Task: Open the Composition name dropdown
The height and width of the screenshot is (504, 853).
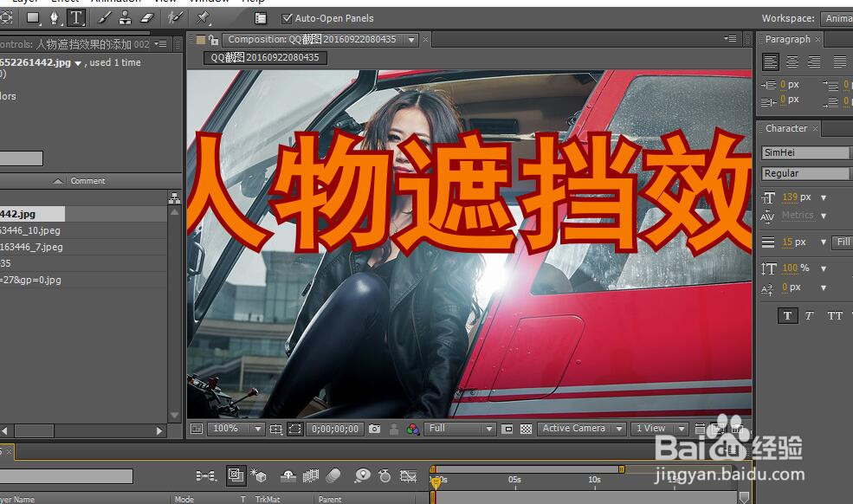Action: pyautogui.click(x=411, y=40)
